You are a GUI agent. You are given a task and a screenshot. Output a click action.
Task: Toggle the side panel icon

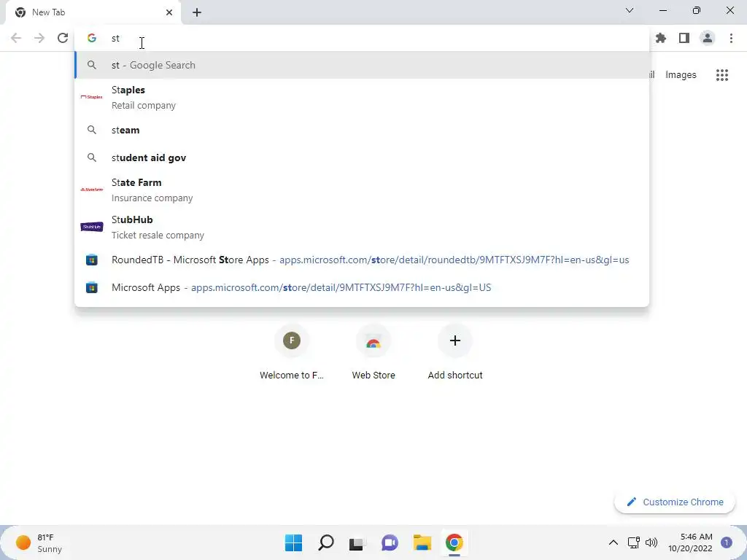[x=684, y=38]
